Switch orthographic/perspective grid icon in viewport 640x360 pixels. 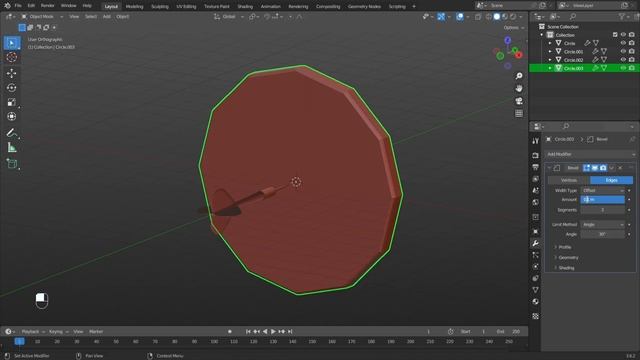pyautogui.click(x=519, y=113)
